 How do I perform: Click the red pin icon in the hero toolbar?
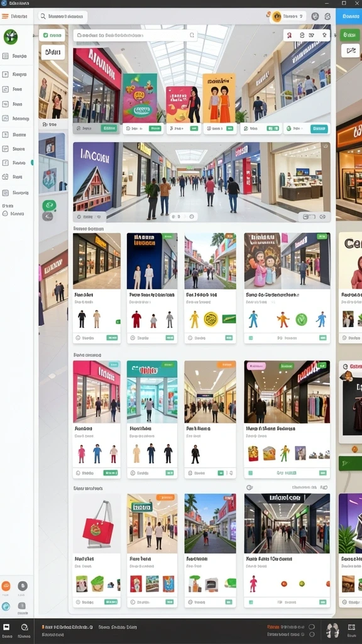click(x=289, y=35)
